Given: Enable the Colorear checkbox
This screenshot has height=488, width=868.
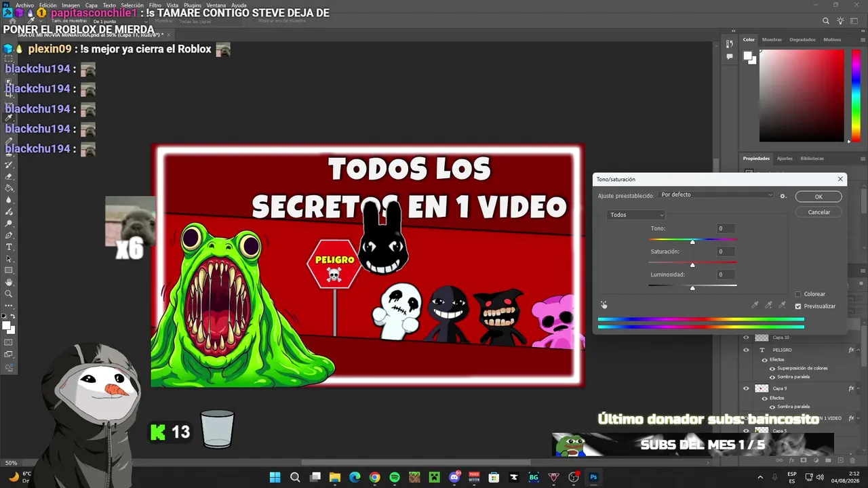Looking at the screenshot, I should tap(798, 294).
